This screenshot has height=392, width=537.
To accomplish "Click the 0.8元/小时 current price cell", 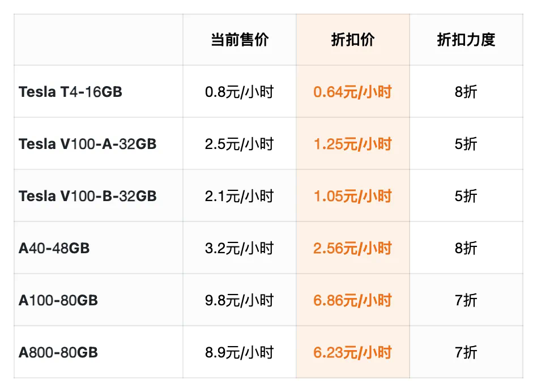I will click(240, 92).
